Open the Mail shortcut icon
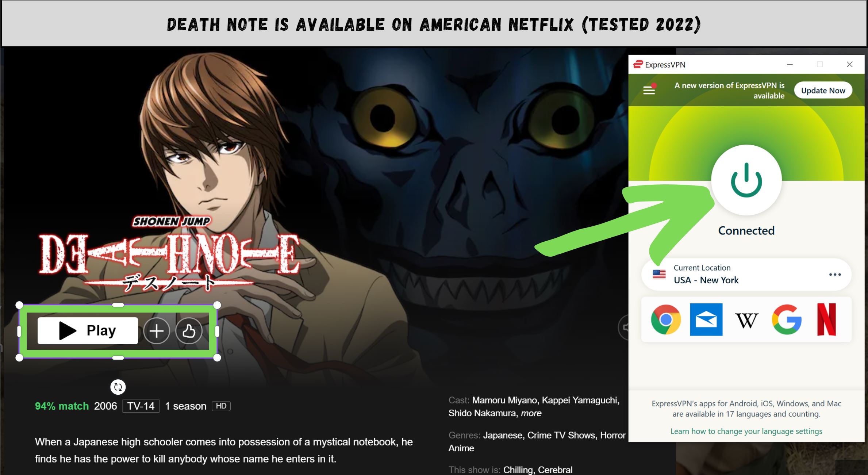Viewport: 868px width, 475px height. [706, 319]
